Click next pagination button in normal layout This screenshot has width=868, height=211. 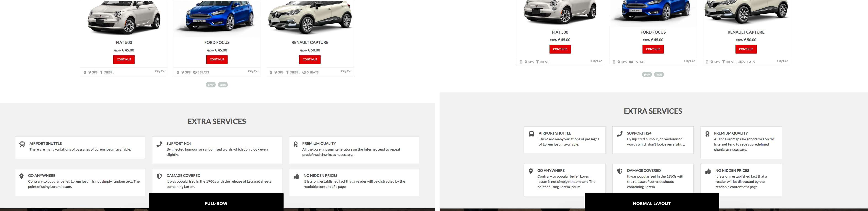pyautogui.click(x=659, y=75)
